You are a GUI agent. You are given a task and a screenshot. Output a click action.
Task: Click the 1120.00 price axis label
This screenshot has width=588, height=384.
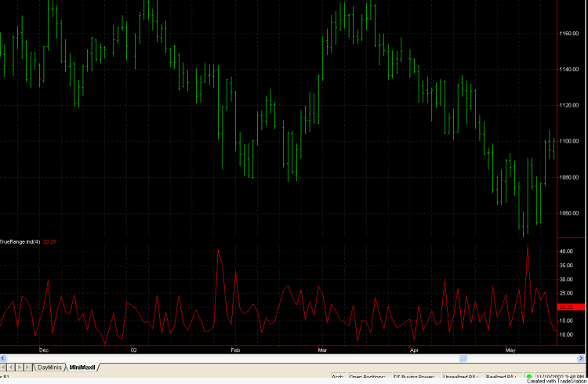coord(569,105)
